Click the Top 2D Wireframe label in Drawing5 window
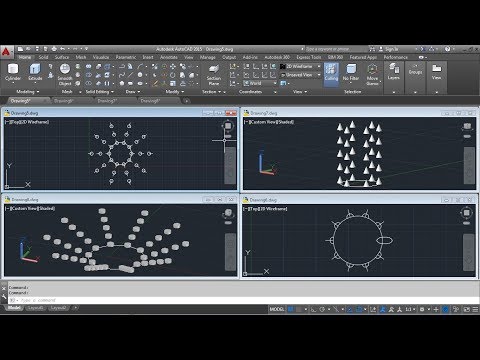Viewport: 480px width, 360px height. (27, 122)
